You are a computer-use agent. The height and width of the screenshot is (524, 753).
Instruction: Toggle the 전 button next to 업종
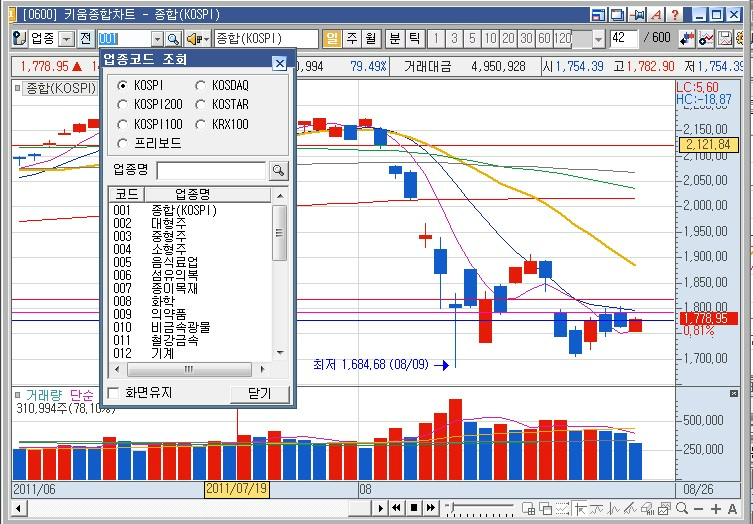[x=86, y=39]
